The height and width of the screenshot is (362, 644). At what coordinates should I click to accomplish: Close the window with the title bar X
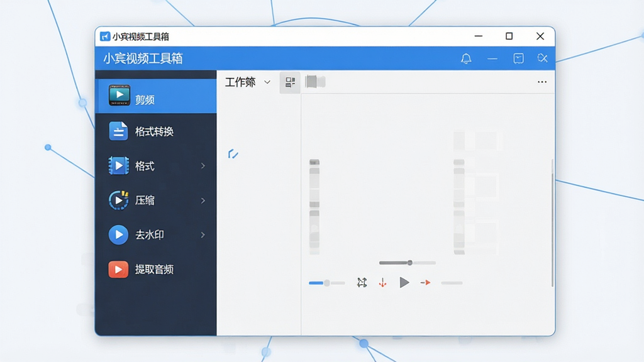540,36
